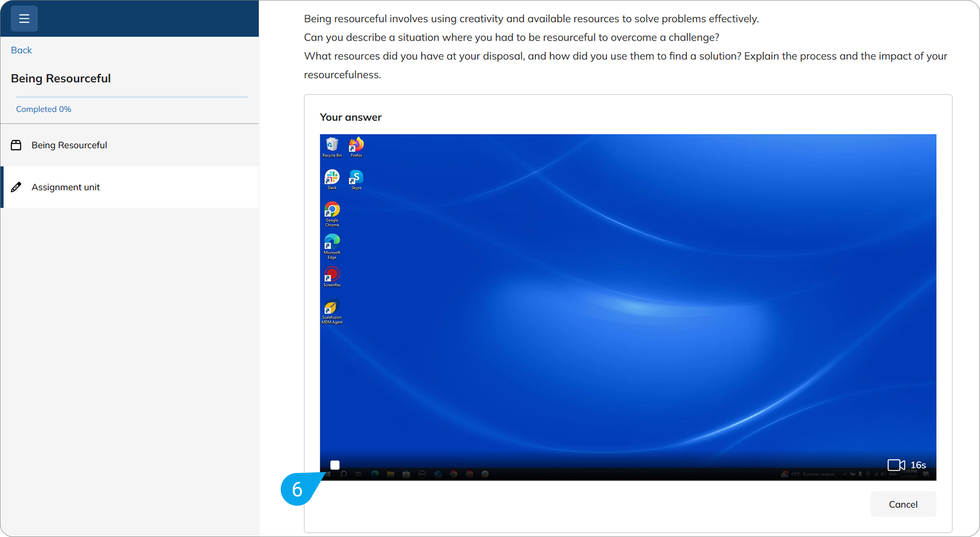980x537 pixels.
Task: Click the 'Being Resourceful' course title heading
Action: 61,78
